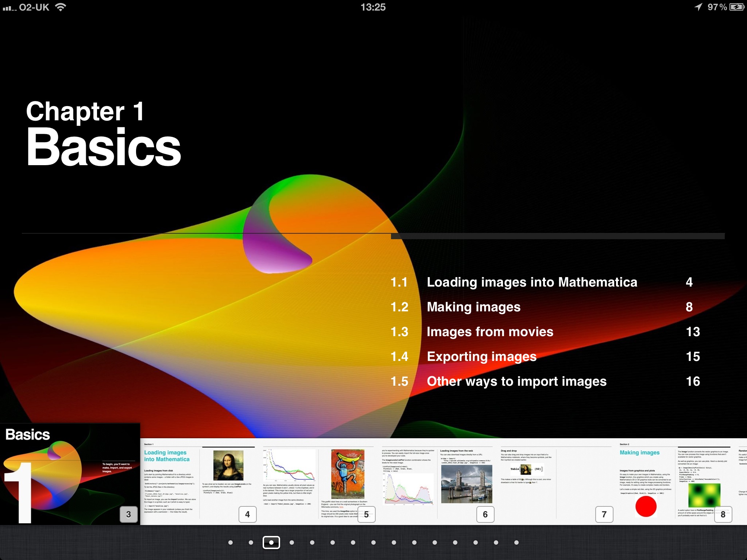Open section 1.4 Exporting images
The image size is (747, 560).
[545, 357]
